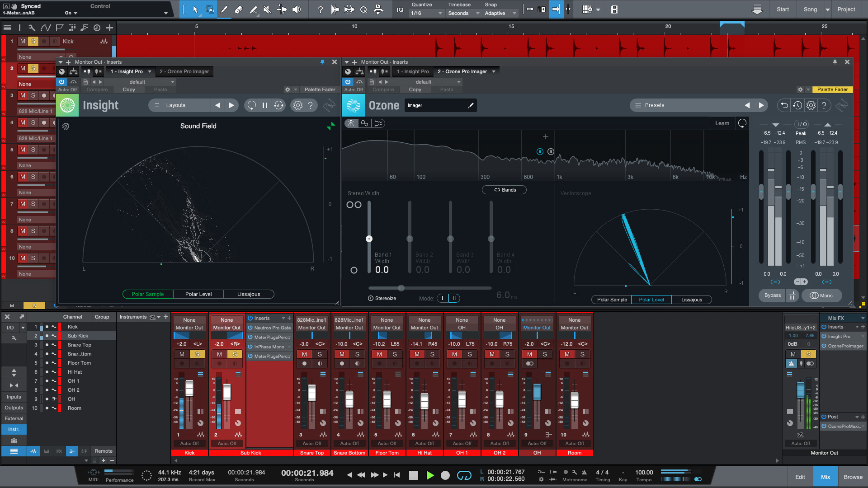Click the Bands link button

click(x=504, y=190)
